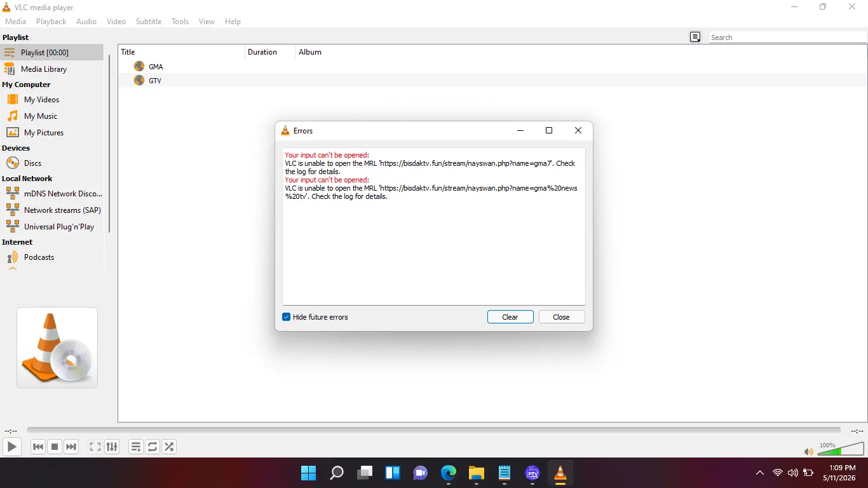Select Discs under Devices
The image size is (868, 488).
(52, 163)
